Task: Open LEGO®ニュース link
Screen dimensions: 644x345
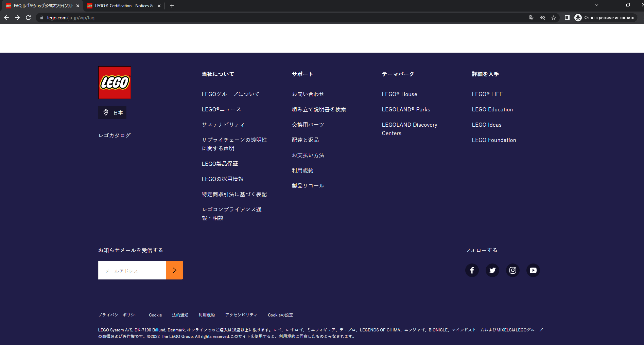Action: coord(221,109)
